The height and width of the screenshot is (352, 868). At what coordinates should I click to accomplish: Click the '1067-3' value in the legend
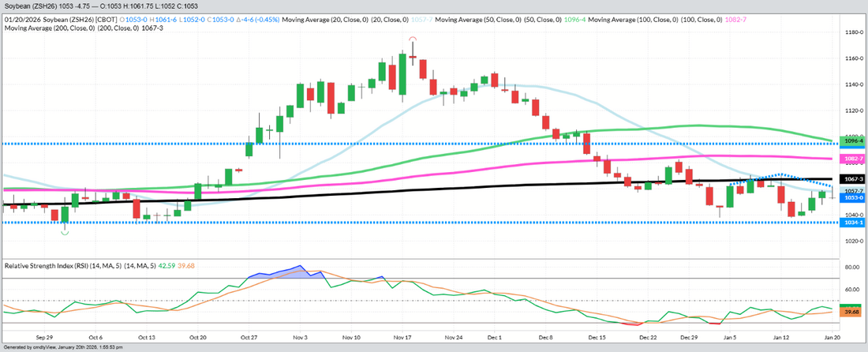(151, 27)
